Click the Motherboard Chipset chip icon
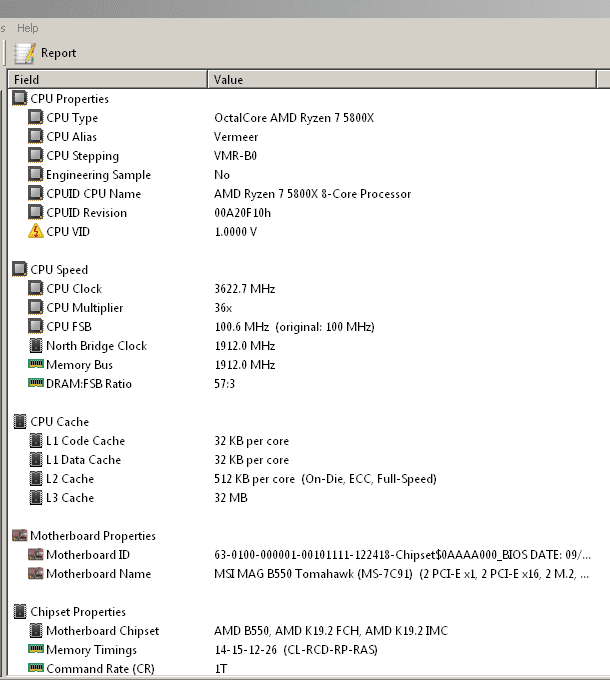610x680 pixels. (x=36, y=631)
